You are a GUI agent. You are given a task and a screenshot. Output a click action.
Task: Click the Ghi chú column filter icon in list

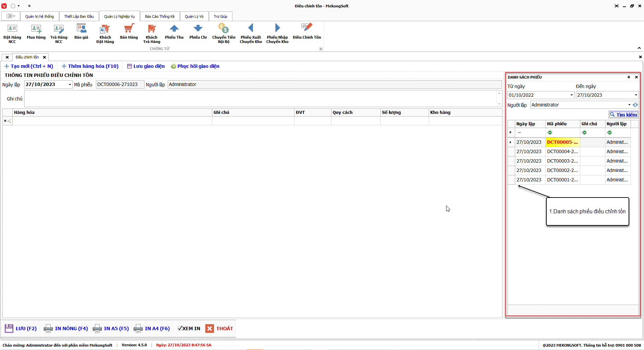[584, 133]
